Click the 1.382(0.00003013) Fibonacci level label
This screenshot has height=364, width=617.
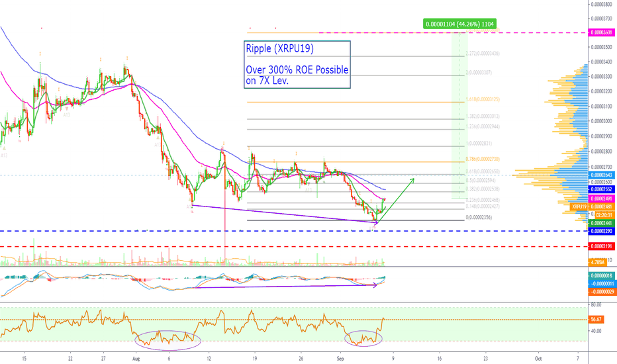click(483, 116)
